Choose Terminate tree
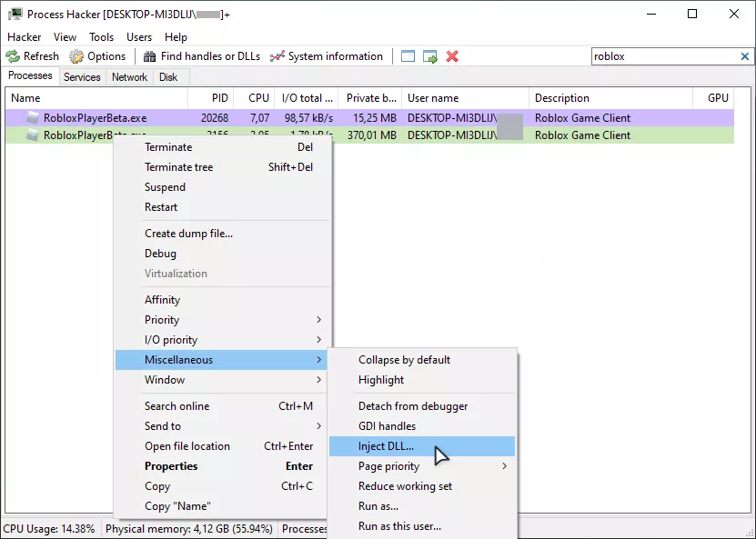Viewport: 756px width, 539px height. click(x=224, y=167)
